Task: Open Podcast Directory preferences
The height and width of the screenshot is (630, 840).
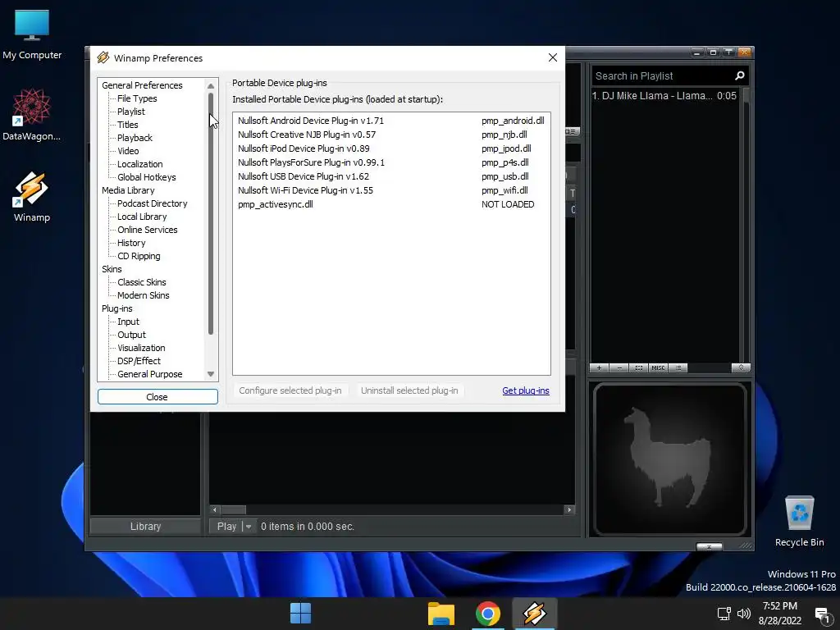Action: pyautogui.click(x=153, y=203)
